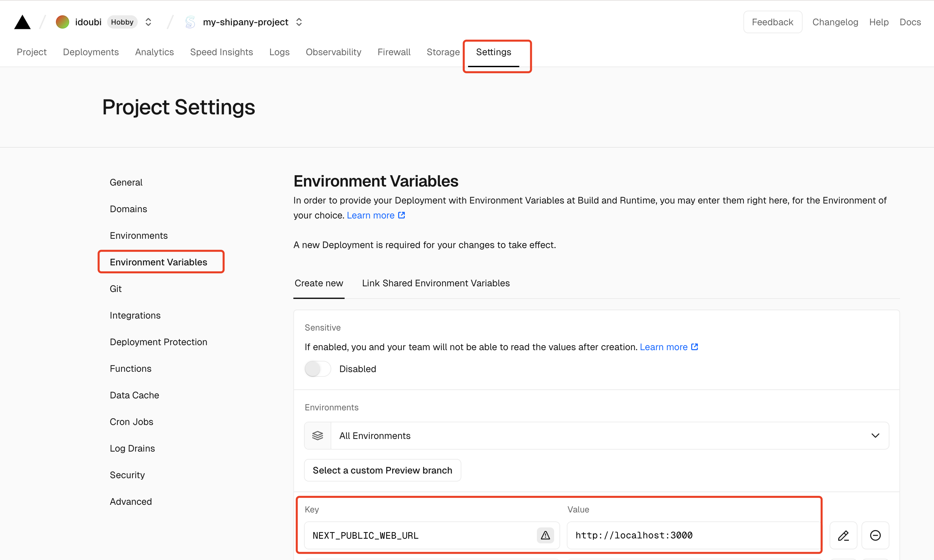
Task: Open the project switcher dropdown for my-shipany-project
Action: pos(299,21)
